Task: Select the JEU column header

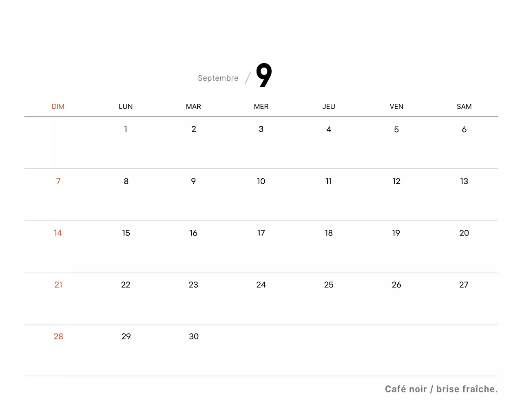Action: (329, 106)
